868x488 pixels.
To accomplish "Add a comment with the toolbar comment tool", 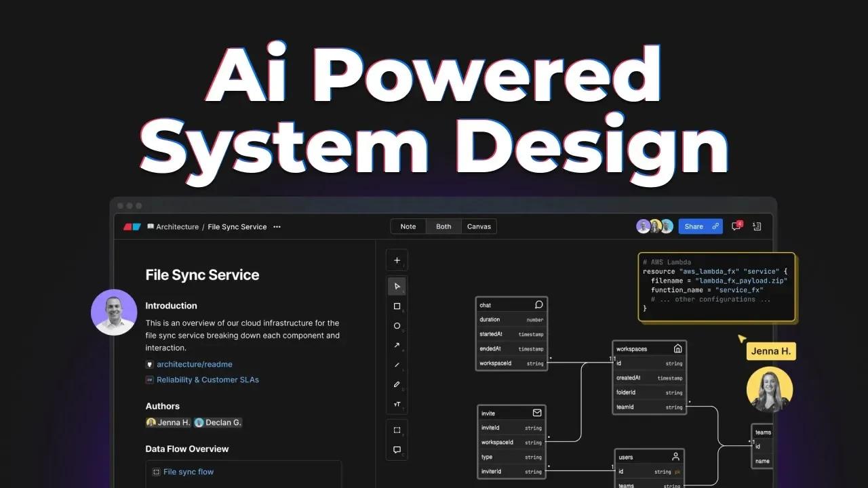I will pos(397,449).
